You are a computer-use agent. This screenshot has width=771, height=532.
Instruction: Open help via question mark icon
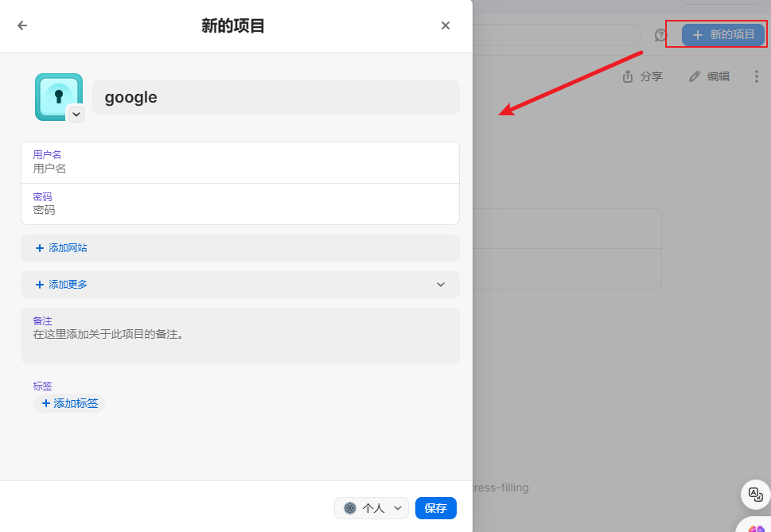pos(660,35)
